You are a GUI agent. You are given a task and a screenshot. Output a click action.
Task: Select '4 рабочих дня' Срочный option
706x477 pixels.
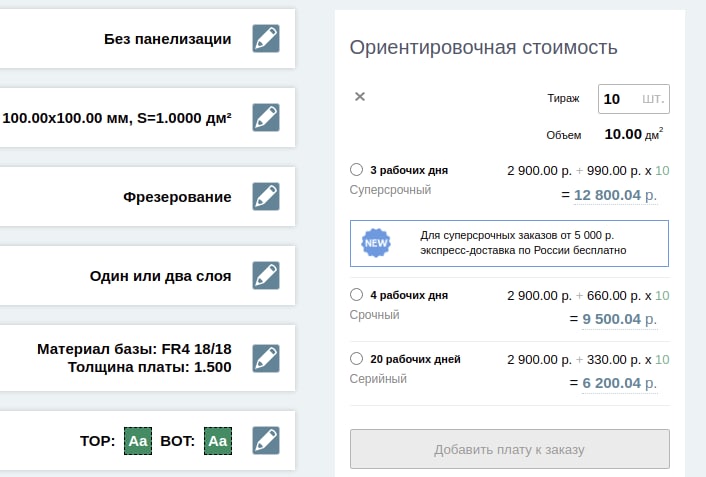pyautogui.click(x=356, y=295)
